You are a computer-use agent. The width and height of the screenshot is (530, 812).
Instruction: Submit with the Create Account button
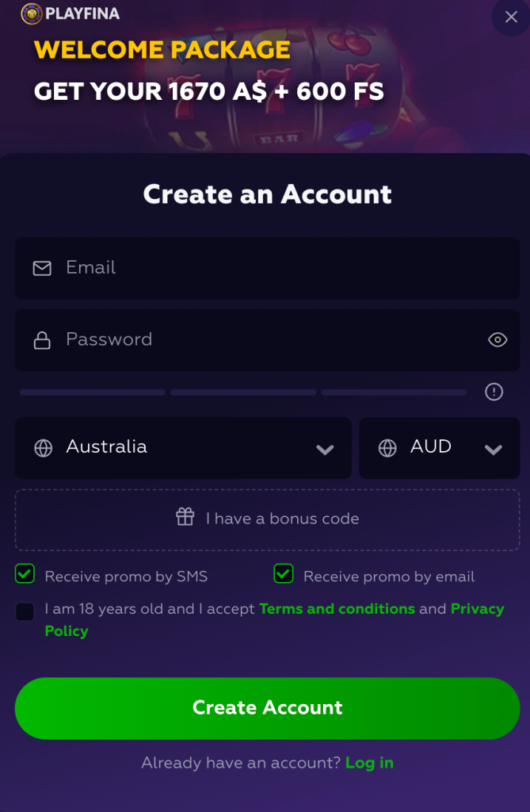(x=268, y=708)
